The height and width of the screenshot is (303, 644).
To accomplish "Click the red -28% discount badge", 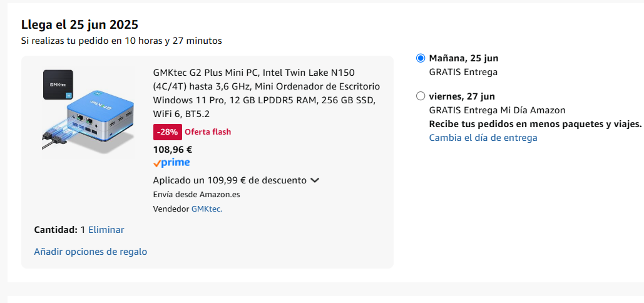I will tap(168, 132).
